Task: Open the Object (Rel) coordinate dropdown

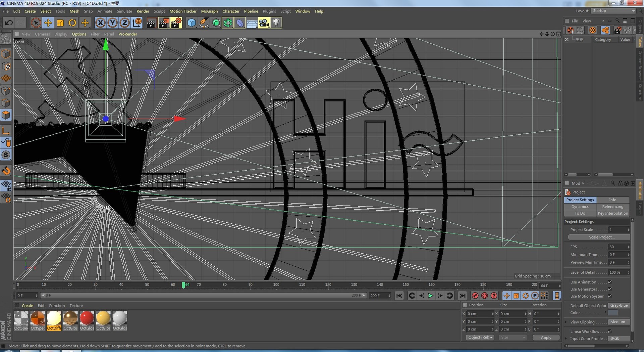Action: [480, 338]
